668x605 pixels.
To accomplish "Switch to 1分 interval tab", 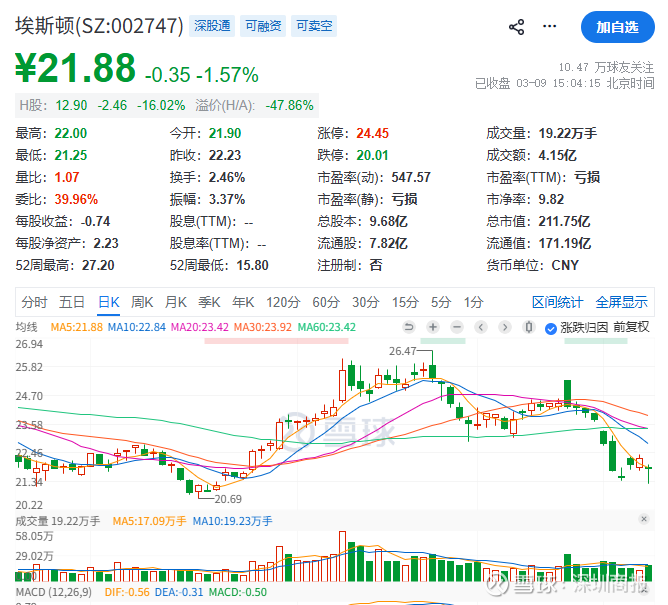I will pyautogui.click(x=473, y=302).
